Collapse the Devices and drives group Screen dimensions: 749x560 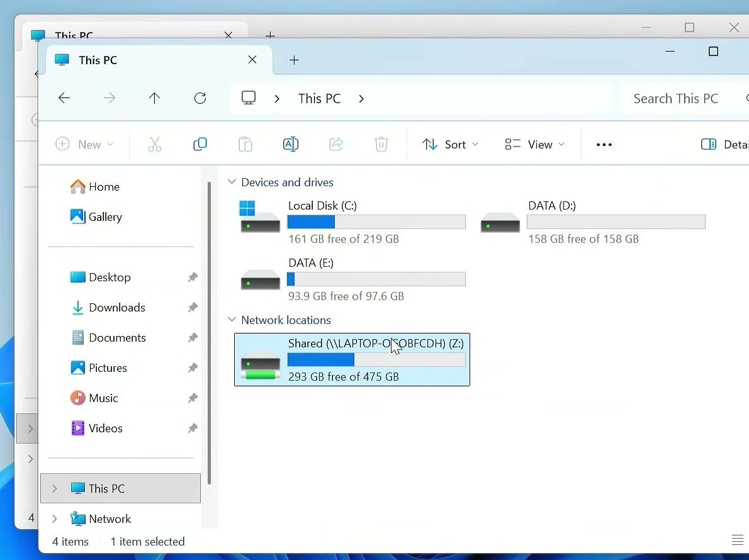[232, 182]
